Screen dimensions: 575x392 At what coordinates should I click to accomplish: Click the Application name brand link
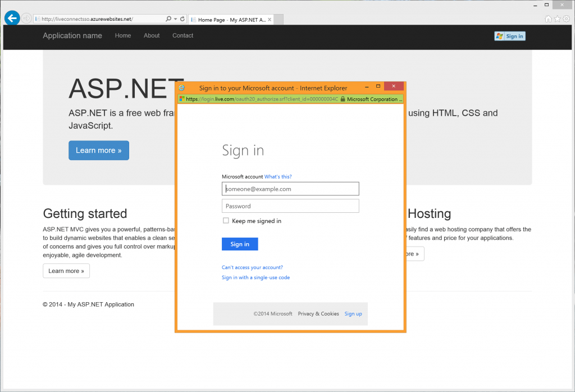point(72,35)
